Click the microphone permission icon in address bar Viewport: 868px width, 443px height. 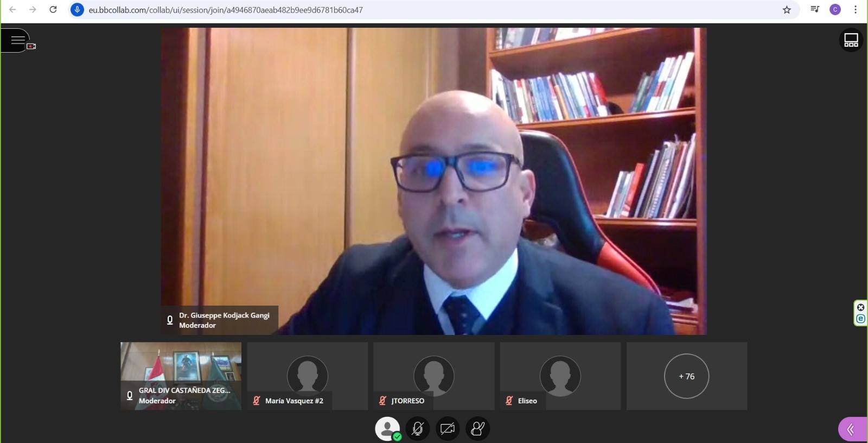78,10
